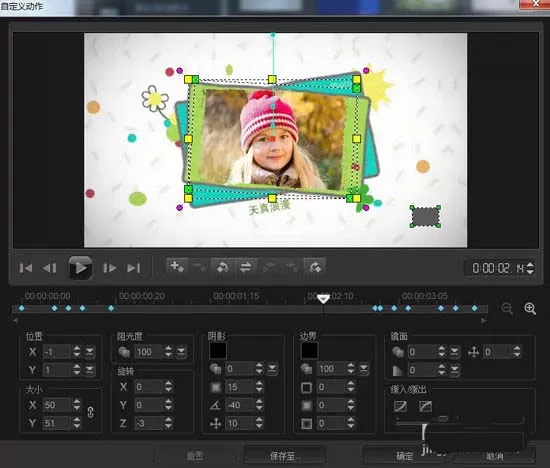Increase the opacity stepper value

click(x=169, y=349)
